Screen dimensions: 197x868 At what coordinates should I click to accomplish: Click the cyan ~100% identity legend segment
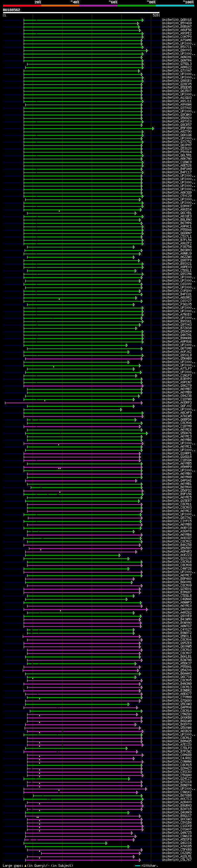coord(175,6)
